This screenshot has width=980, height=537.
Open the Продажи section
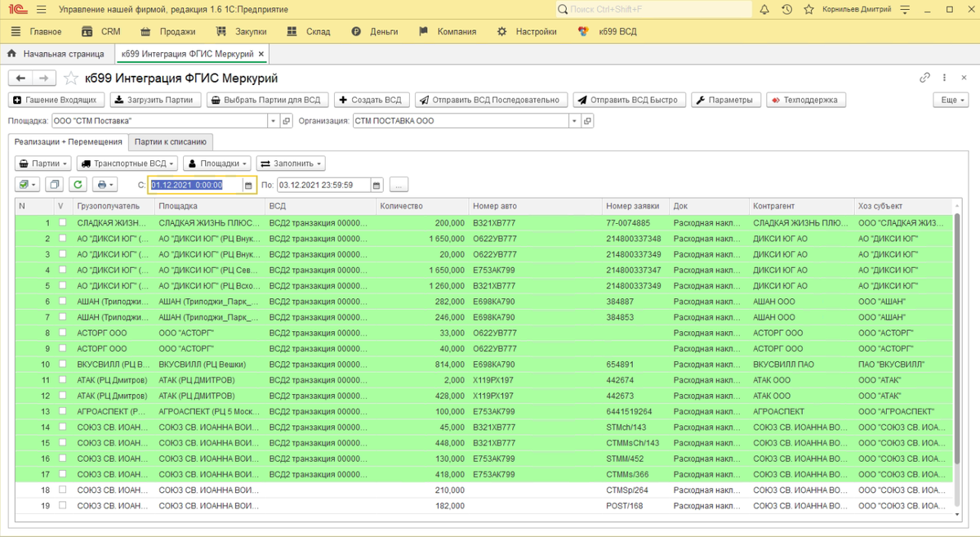tap(167, 32)
